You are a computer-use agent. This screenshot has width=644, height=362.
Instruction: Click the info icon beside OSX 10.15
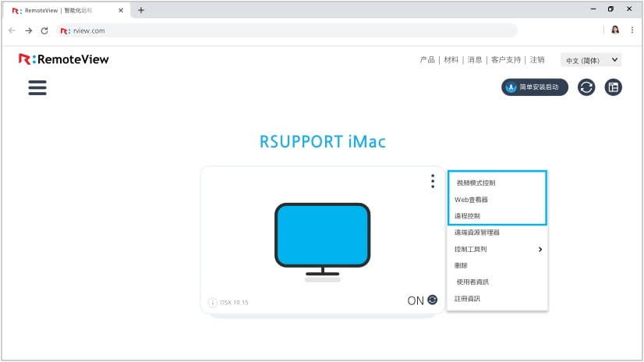212,303
